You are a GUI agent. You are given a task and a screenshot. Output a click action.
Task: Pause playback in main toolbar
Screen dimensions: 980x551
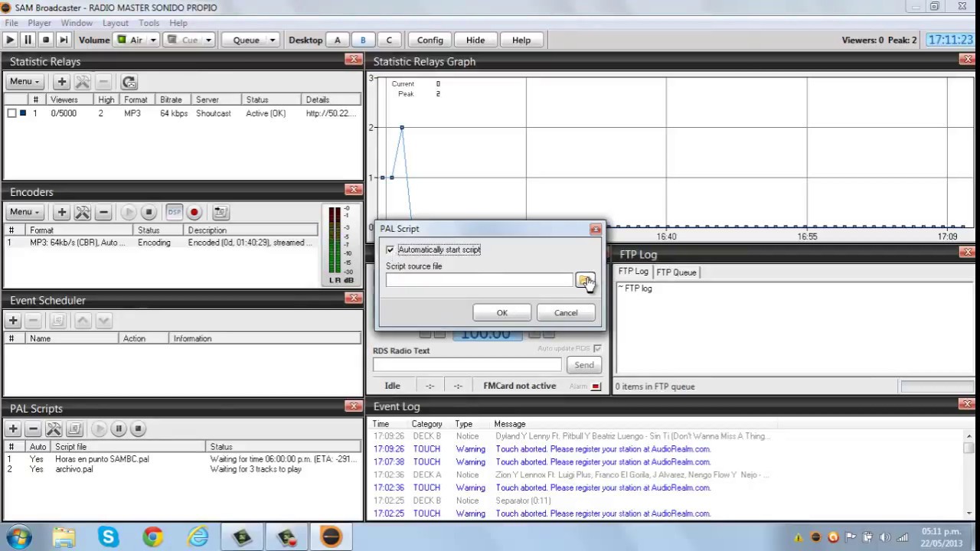(x=28, y=40)
